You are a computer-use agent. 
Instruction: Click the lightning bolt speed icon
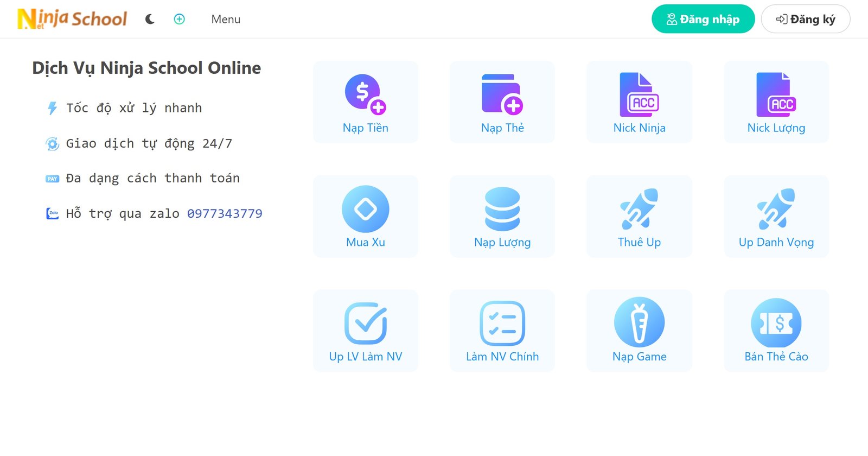[x=52, y=108]
